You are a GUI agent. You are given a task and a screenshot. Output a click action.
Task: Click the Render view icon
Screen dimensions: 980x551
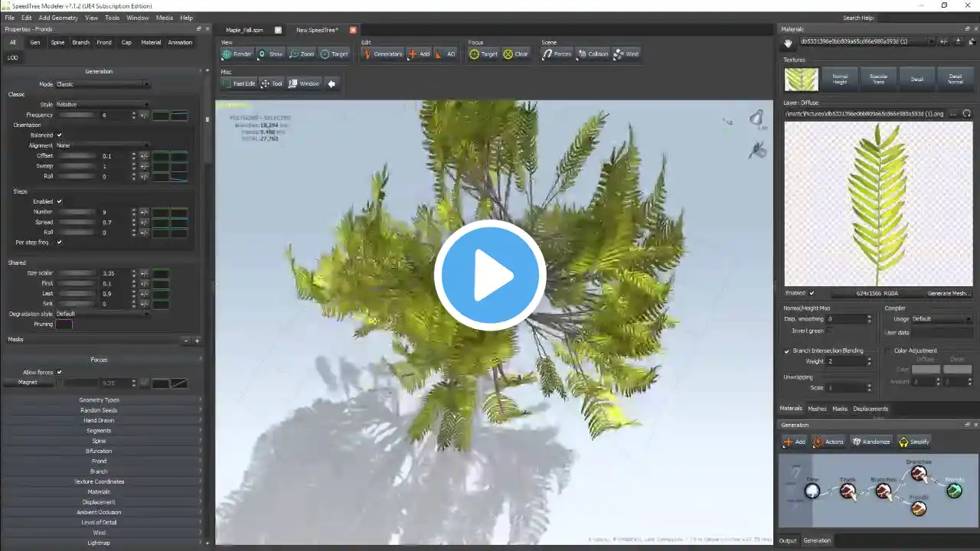(227, 54)
